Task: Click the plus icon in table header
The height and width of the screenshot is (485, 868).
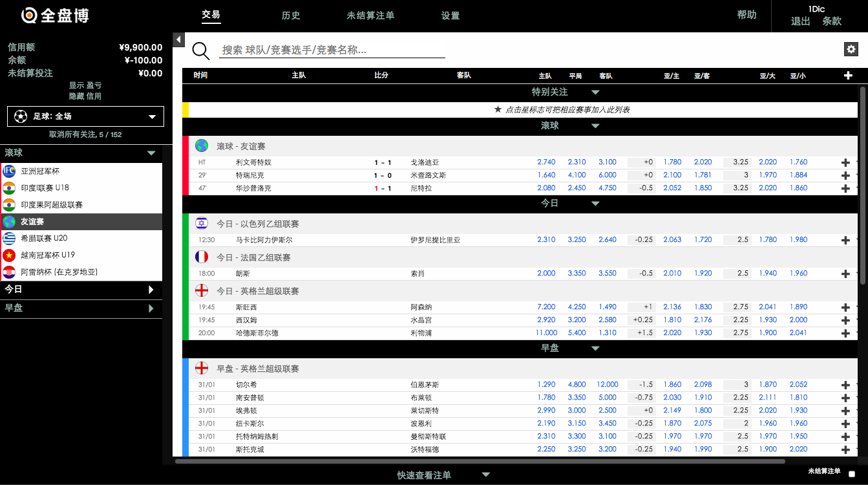Action: point(848,76)
